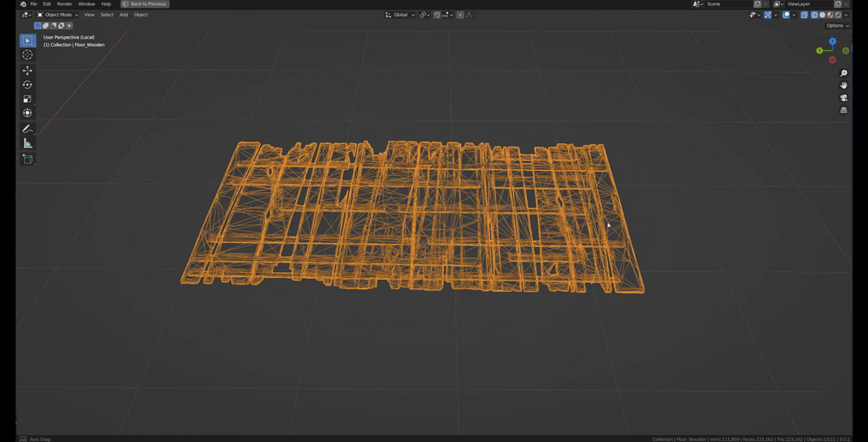
Task: Click the new view layer icon
Action: (838, 3)
